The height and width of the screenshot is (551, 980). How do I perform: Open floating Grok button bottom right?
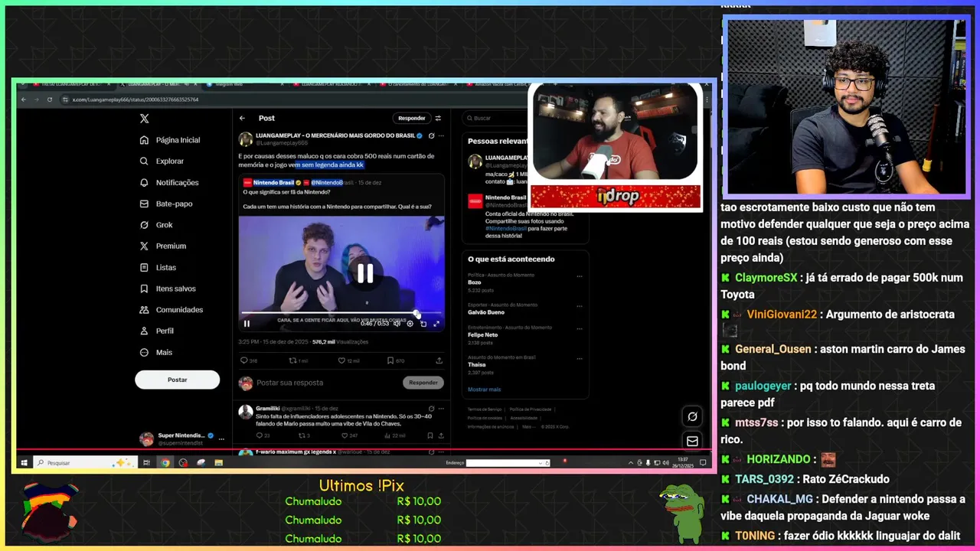click(x=692, y=416)
